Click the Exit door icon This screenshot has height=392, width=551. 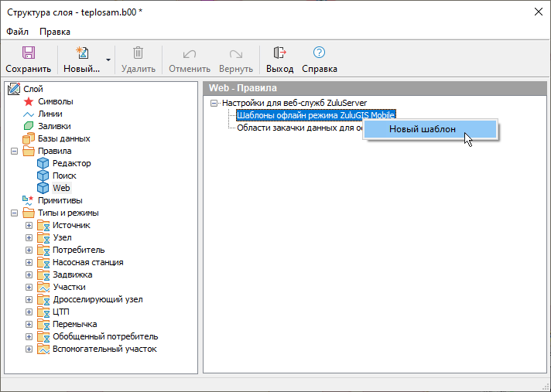279,53
